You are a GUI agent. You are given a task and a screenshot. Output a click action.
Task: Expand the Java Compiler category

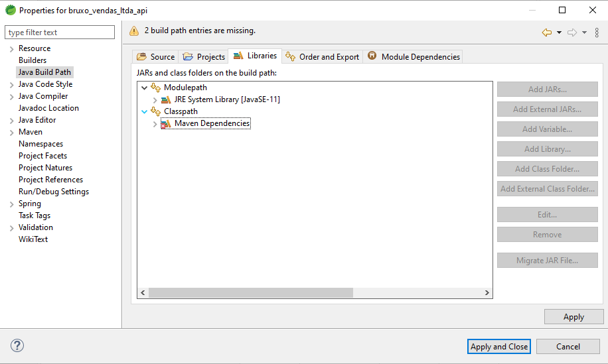pyautogui.click(x=12, y=97)
